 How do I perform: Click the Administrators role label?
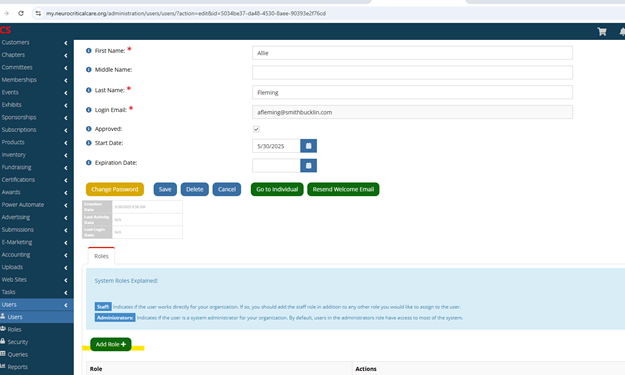(115, 318)
